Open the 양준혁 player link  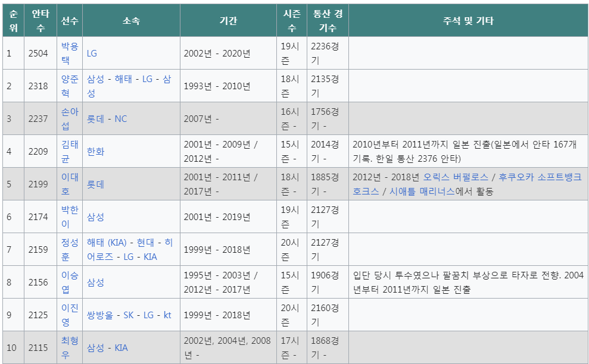(70, 86)
